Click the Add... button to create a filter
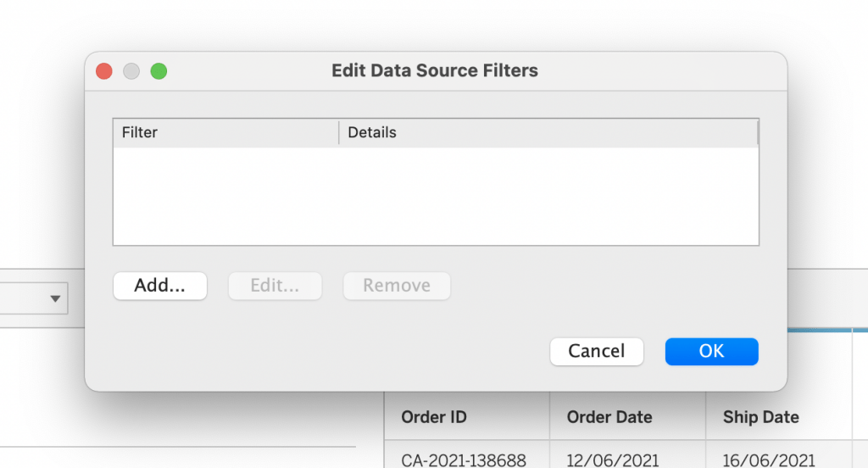 click(159, 286)
